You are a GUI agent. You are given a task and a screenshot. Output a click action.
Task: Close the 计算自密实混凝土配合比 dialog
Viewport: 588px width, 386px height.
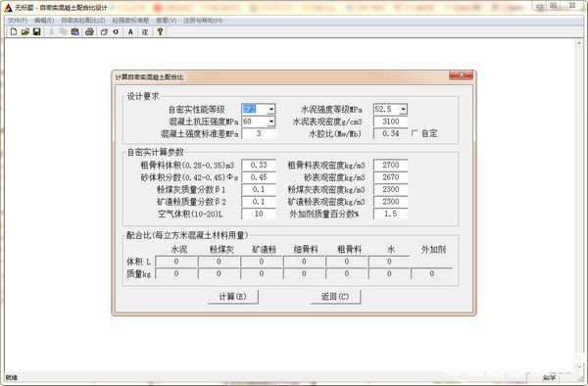(462, 75)
